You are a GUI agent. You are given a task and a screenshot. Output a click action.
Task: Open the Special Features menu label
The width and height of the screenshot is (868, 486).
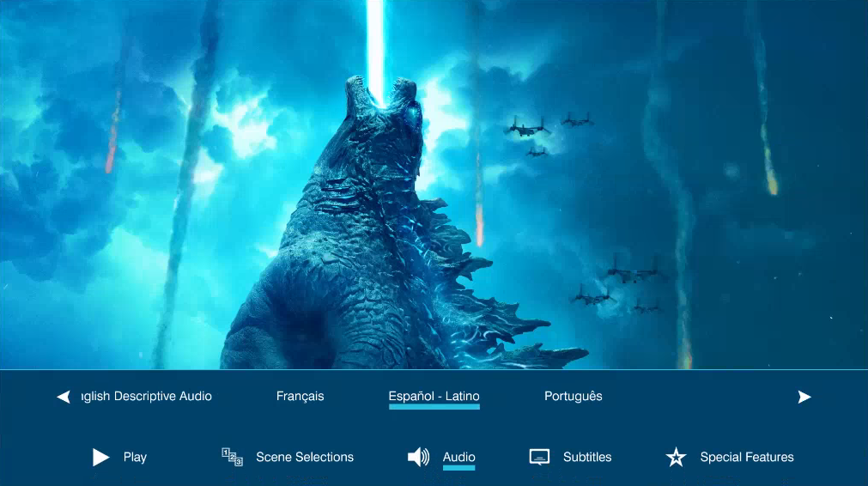coord(747,457)
